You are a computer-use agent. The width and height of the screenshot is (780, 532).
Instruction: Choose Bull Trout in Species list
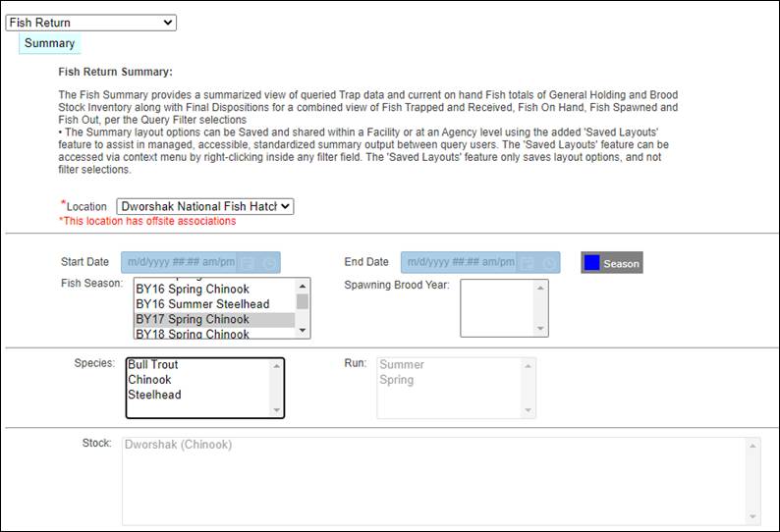153,365
